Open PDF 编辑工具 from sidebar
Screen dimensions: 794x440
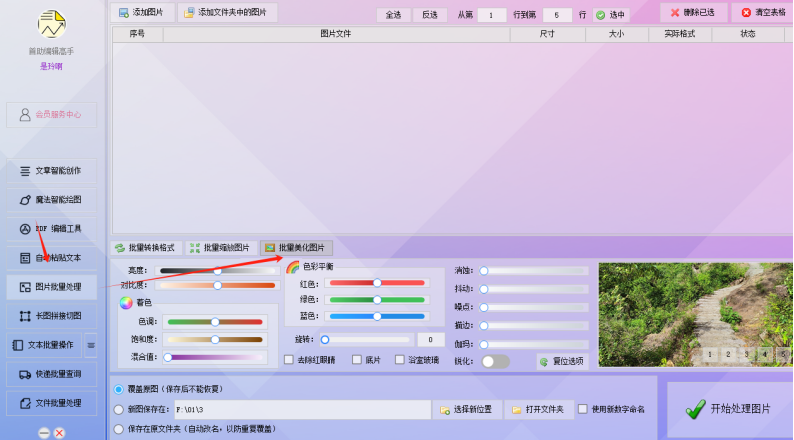pos(52,229)
